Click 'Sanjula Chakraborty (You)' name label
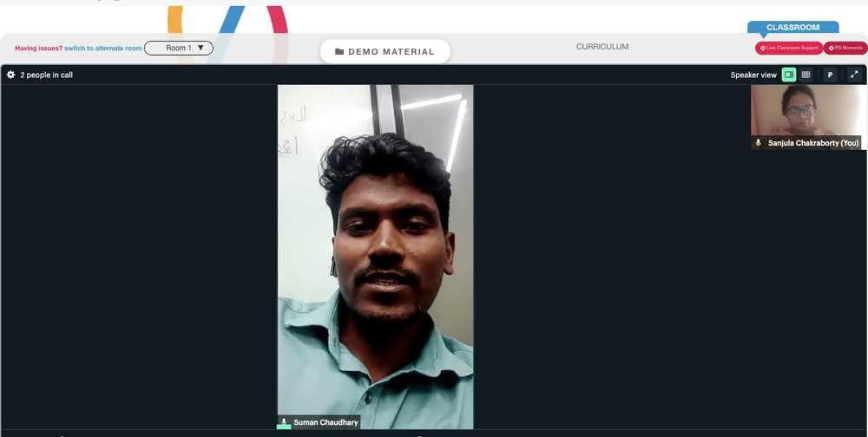 tap(813, 143)
